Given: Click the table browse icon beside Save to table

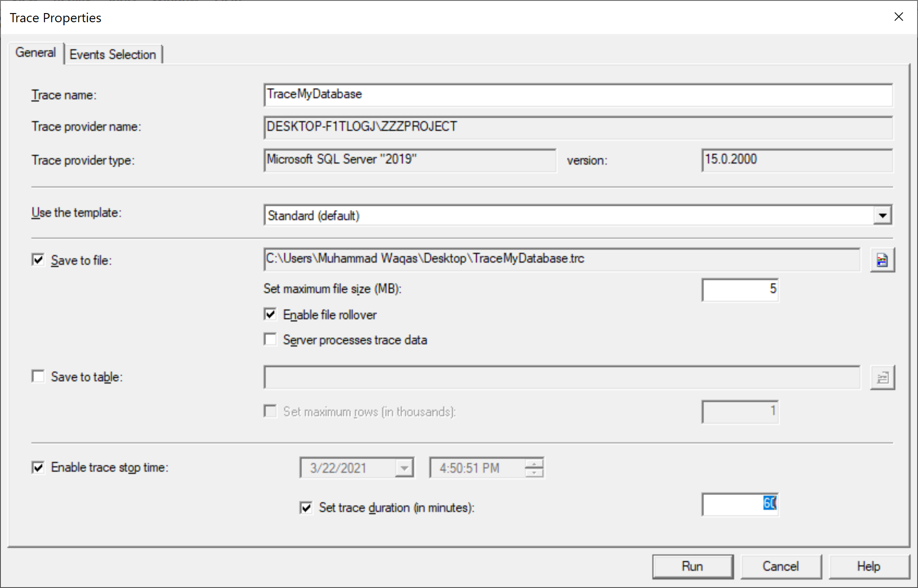Looking at the screenshot, I should click(882, 377).
